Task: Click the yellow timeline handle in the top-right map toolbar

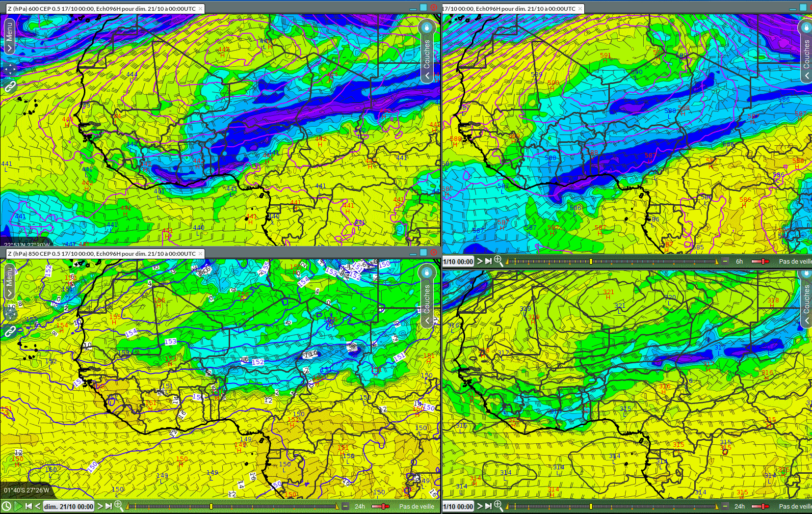Action: click(x=591, y=262)
